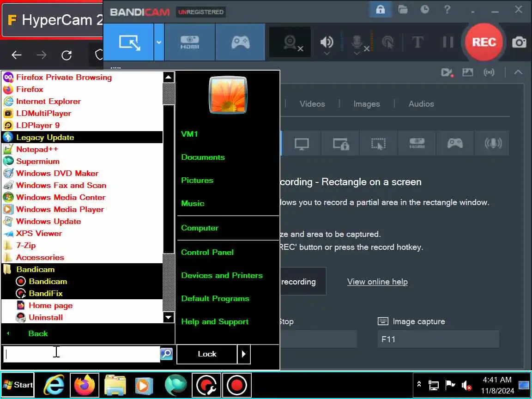Select Bandicam rectangle screen recording mode

tap(128, 42)
